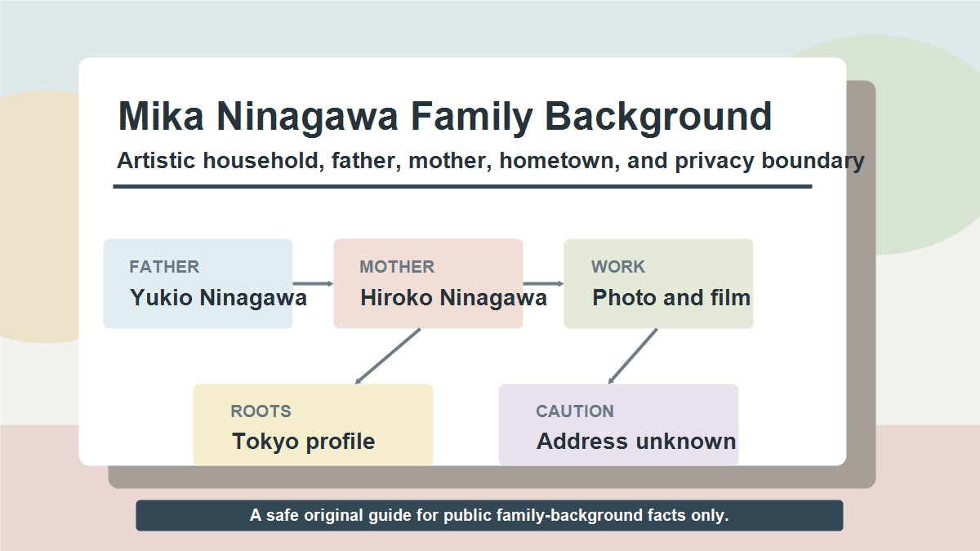
Task: Click the MOTHER label text
Action: coord(397,267)
